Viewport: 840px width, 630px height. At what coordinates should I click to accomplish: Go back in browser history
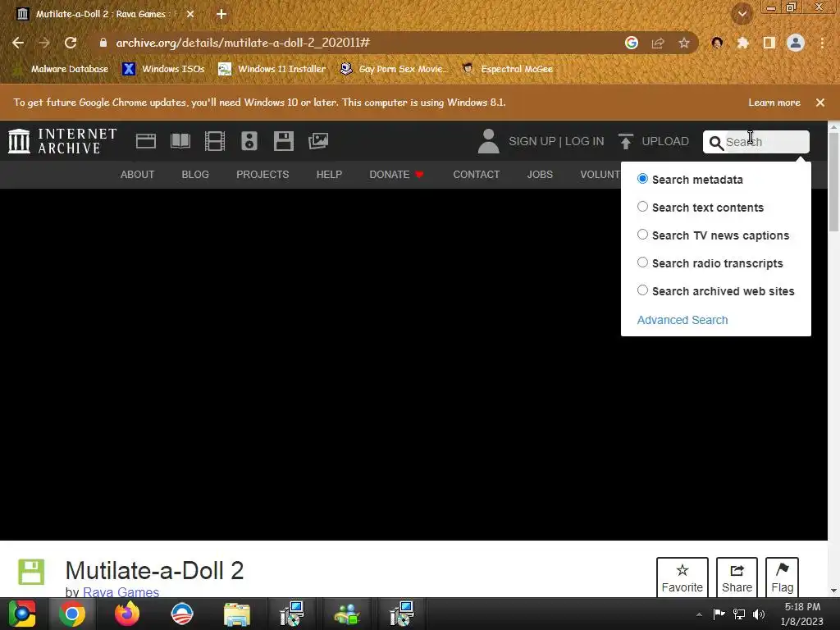[x=18, y=43]
